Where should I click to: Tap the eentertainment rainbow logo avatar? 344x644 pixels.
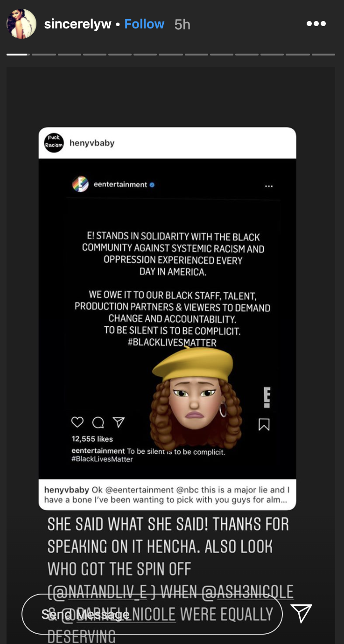[80, 185]
